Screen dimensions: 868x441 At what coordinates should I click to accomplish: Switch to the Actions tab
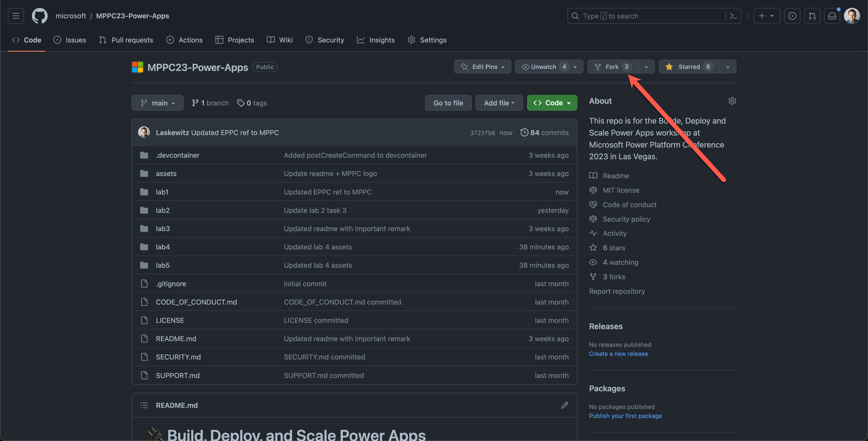click(x=185, y=40)
